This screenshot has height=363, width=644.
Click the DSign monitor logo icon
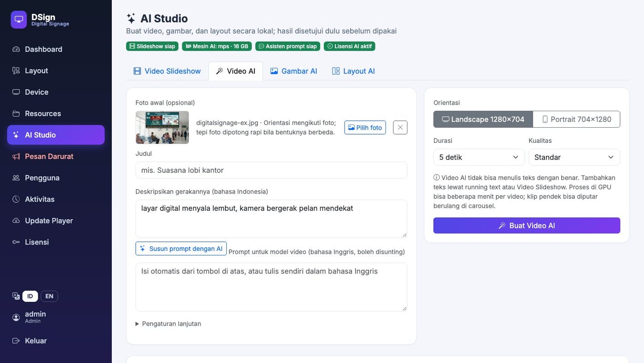tap(19, 20)
